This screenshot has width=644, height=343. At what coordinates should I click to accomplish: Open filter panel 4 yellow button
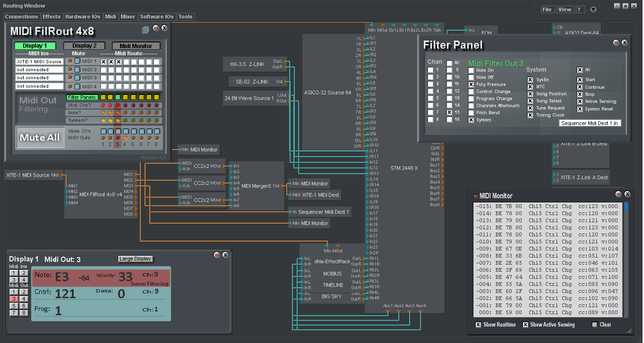tap(126, 97)
